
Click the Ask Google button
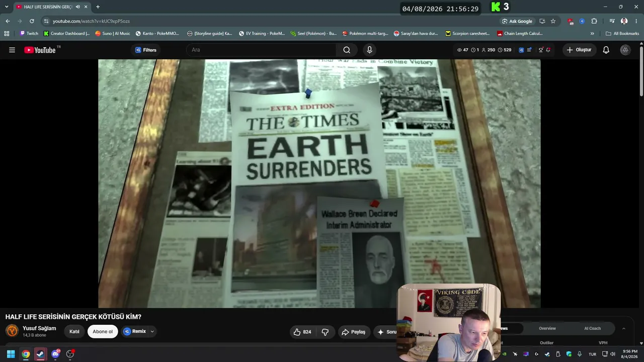coord(517,21)
